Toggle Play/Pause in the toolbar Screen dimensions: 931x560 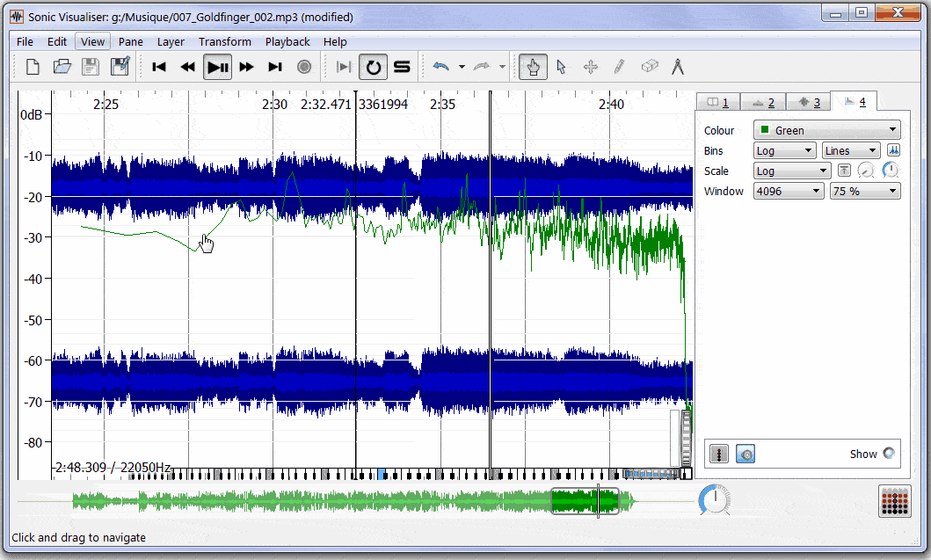pyautogui.click(x=217, y=67)
